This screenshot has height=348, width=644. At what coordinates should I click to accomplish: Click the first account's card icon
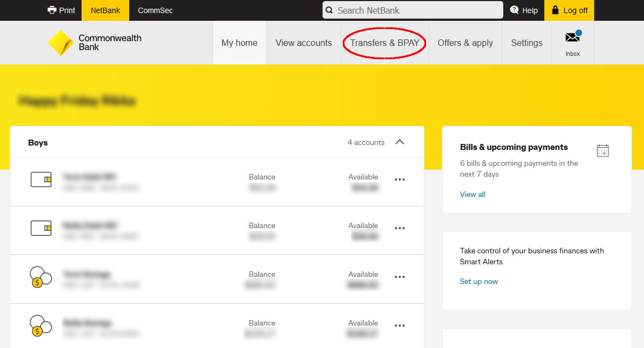[x=41, y=179]
